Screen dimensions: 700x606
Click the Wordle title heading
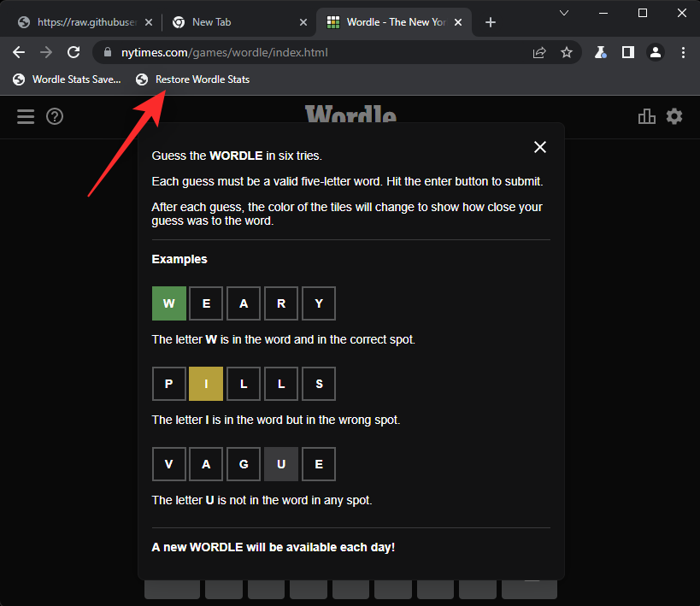(350, 115)
